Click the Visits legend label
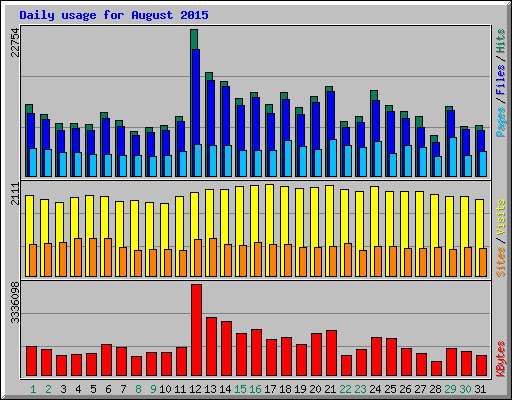 (501, 218)
